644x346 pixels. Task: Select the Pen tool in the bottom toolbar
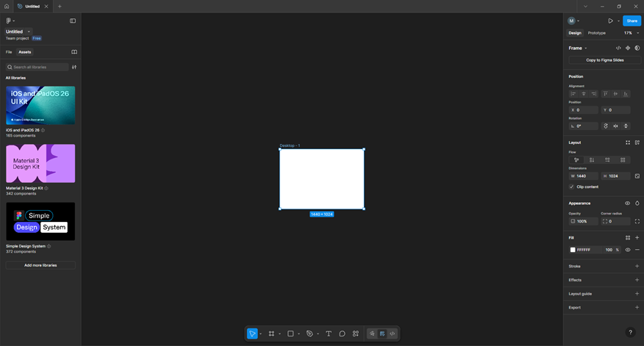click(310, 334)
